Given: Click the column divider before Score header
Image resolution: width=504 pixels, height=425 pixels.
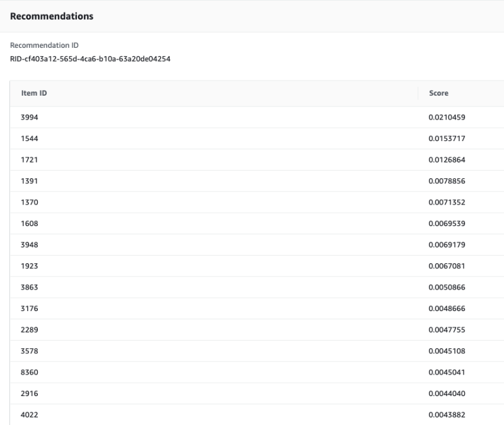Looking at the screenshot, I should click(418, 93).
